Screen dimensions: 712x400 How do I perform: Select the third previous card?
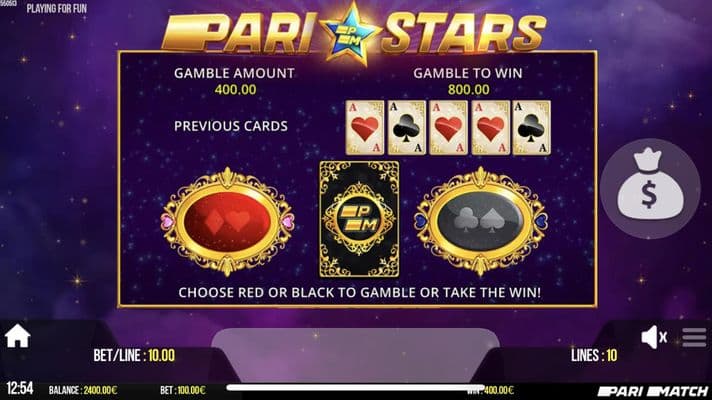[449, 128]
